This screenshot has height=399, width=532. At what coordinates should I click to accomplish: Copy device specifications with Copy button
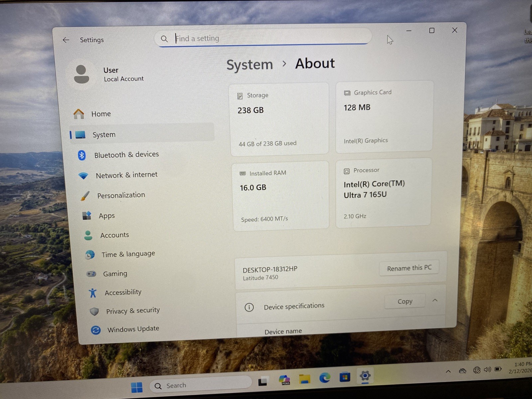point(405,301)
